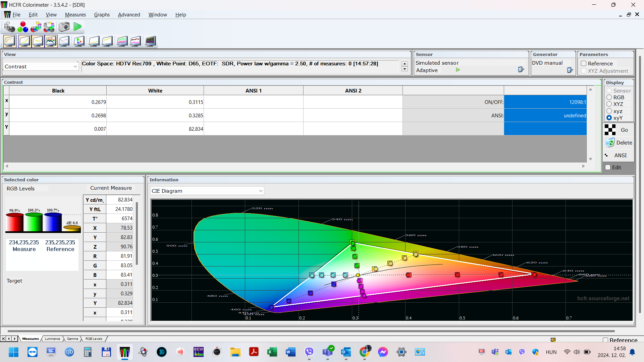
Task: Open the Edit menu
Action: [33, 14]
